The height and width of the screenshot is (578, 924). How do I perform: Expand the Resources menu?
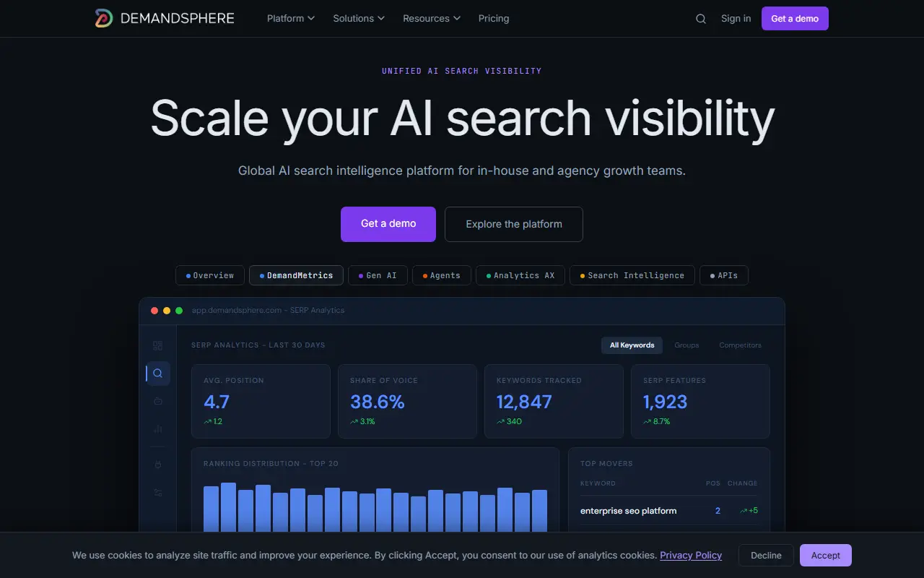tap(432, 19)
